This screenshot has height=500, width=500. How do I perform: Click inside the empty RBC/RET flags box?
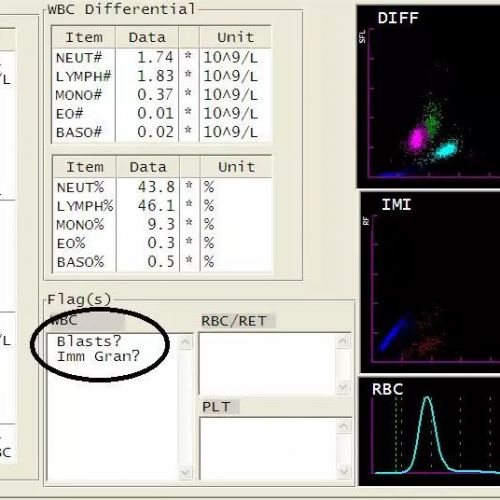(x=268, y=364)
